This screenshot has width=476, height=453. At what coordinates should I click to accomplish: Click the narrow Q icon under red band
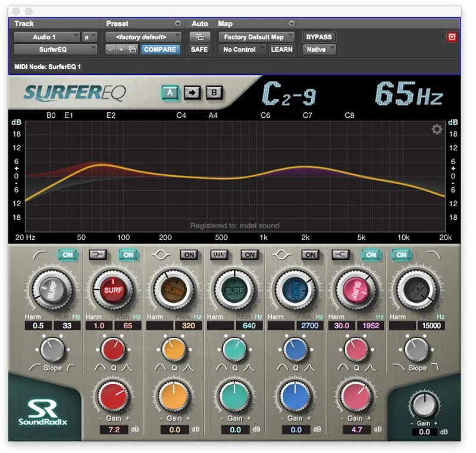pos(127,368)
